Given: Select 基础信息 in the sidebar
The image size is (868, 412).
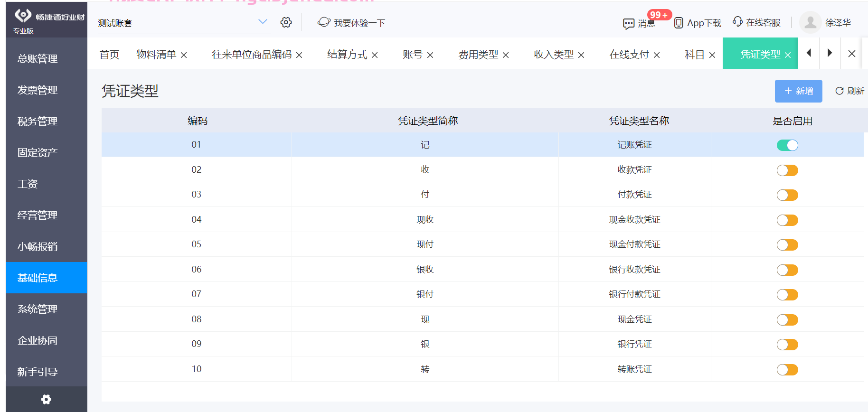Looking at the screenshot, I should [x=47, y=278].
